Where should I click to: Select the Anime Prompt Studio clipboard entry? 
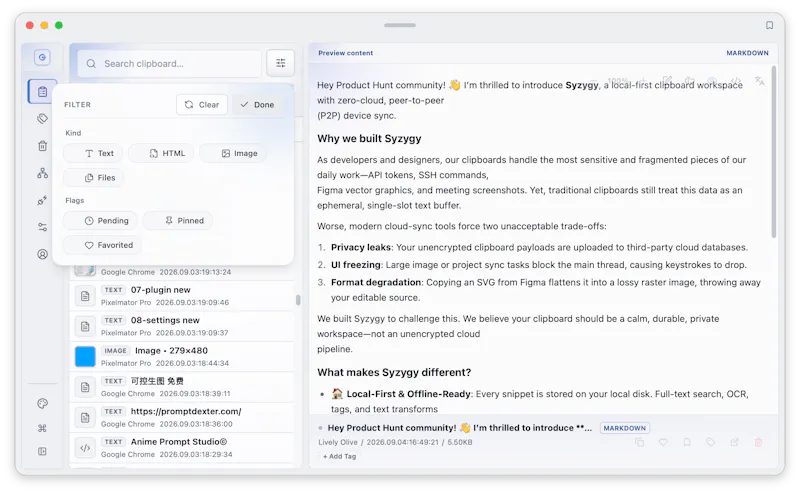pyautogui.click(x=183, y=448)
